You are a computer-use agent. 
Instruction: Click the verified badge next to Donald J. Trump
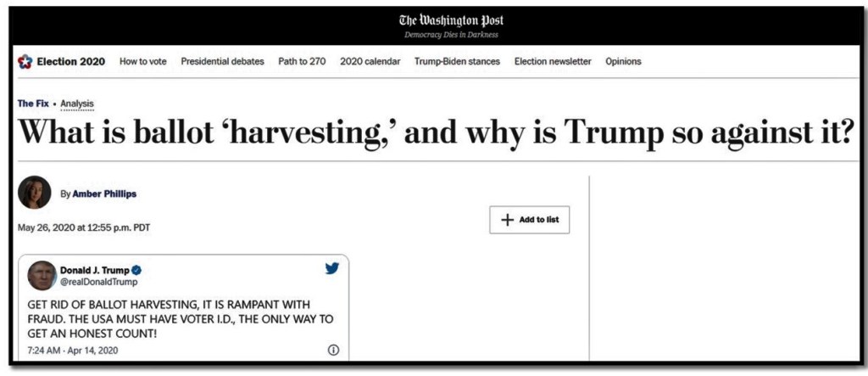click(136, 270)
